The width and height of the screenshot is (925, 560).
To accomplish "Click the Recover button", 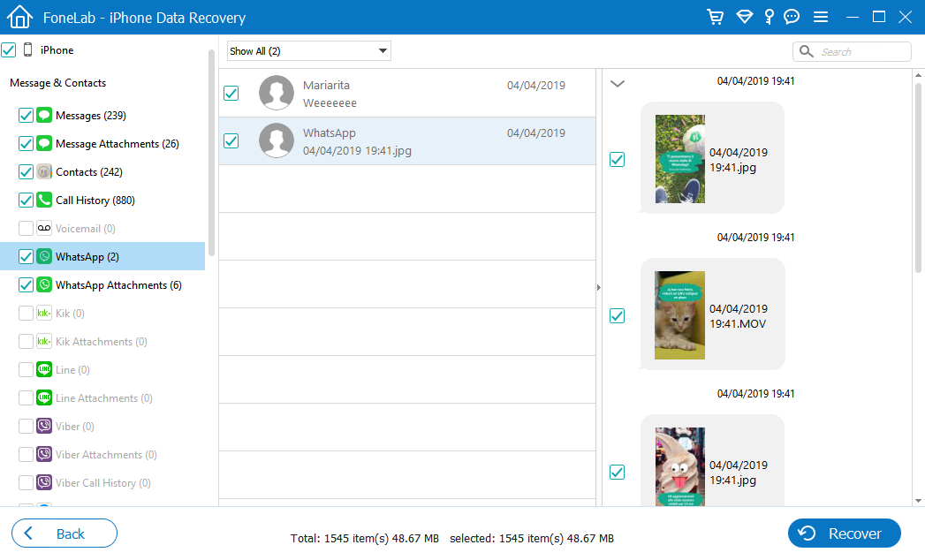I will pos(844,534).
